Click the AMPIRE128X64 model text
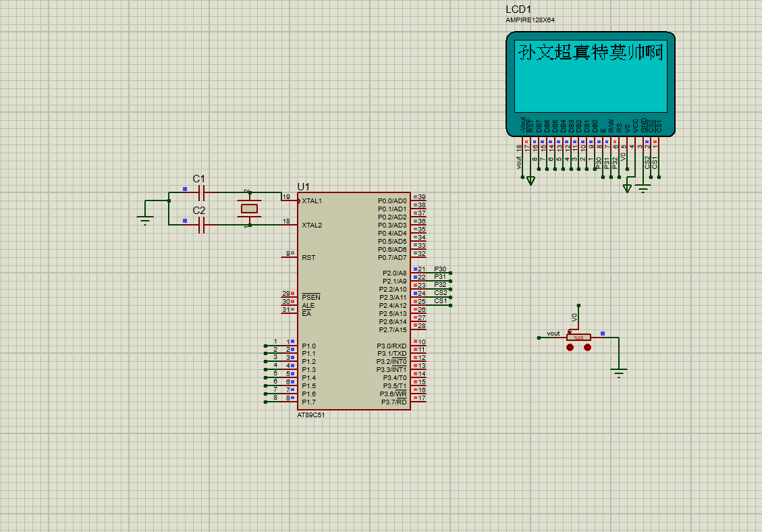 (530, 20)
